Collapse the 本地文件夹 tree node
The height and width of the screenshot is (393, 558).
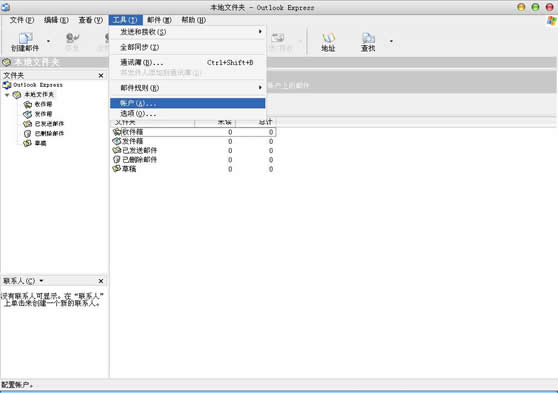[x=7, y=95]
